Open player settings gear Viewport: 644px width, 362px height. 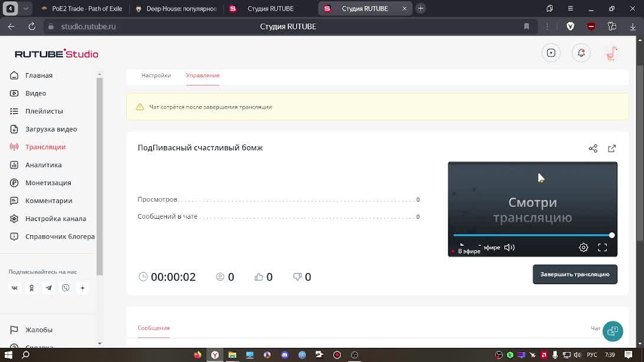coord(583,248)
